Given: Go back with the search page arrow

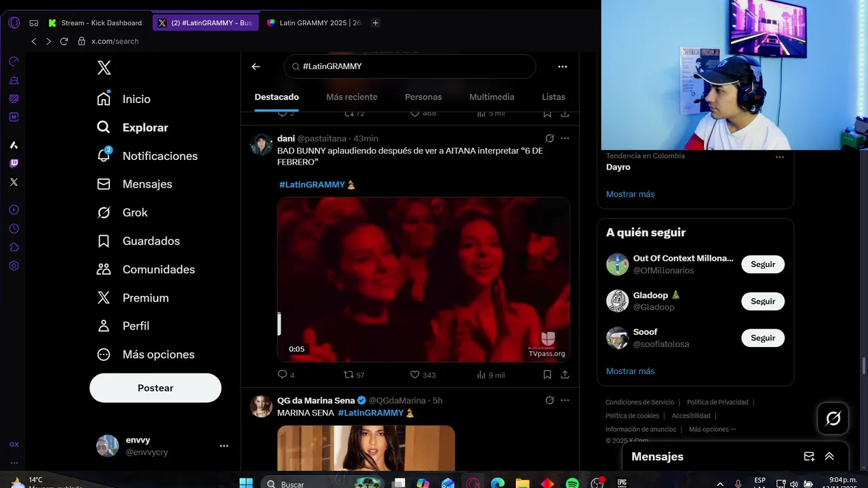Looking at the screenshot, I should tap(256, 66).
